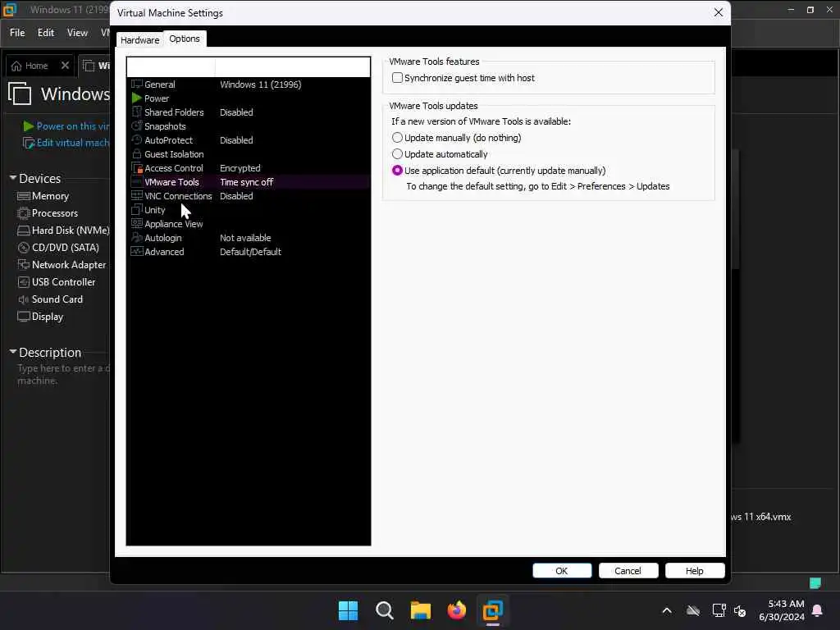
Task: Open taskbar Search
Action: pyautogui.click(x=384, y=610)
